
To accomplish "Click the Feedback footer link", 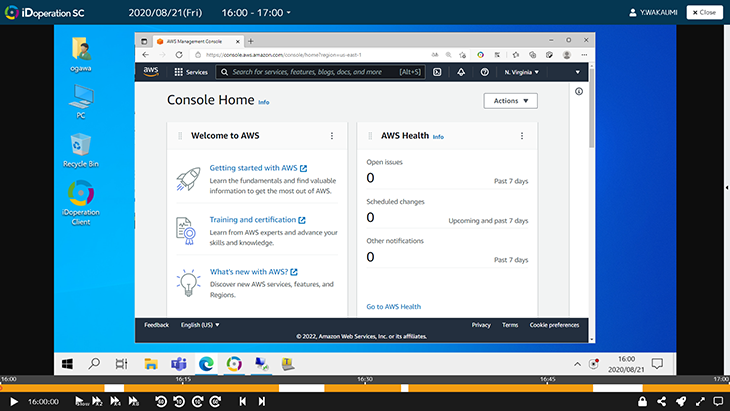I will coord(156,325).
